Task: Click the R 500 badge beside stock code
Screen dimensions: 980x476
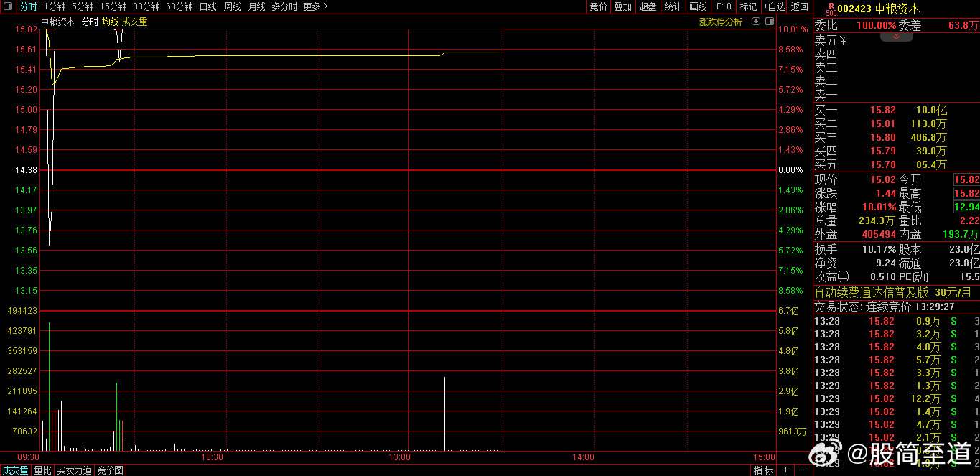Action: point(831,9)
